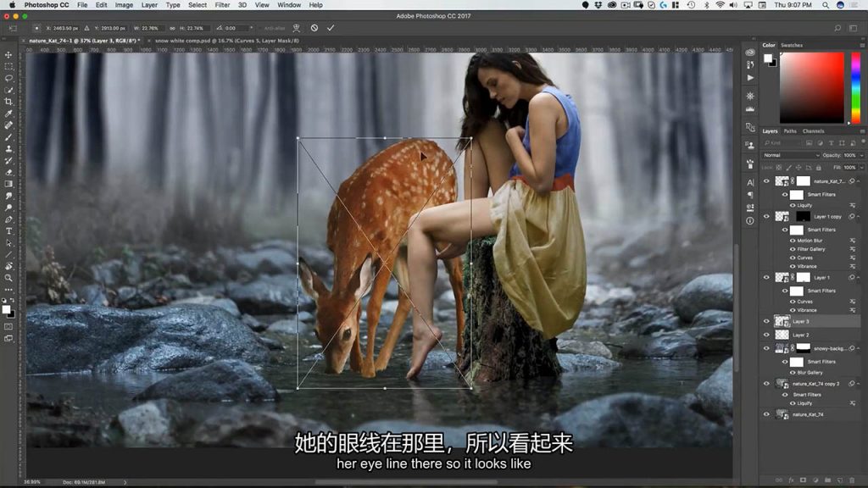Select the Healing Brush tool
868x488 pixels.
pyautogui.click(x=8, y=125)
